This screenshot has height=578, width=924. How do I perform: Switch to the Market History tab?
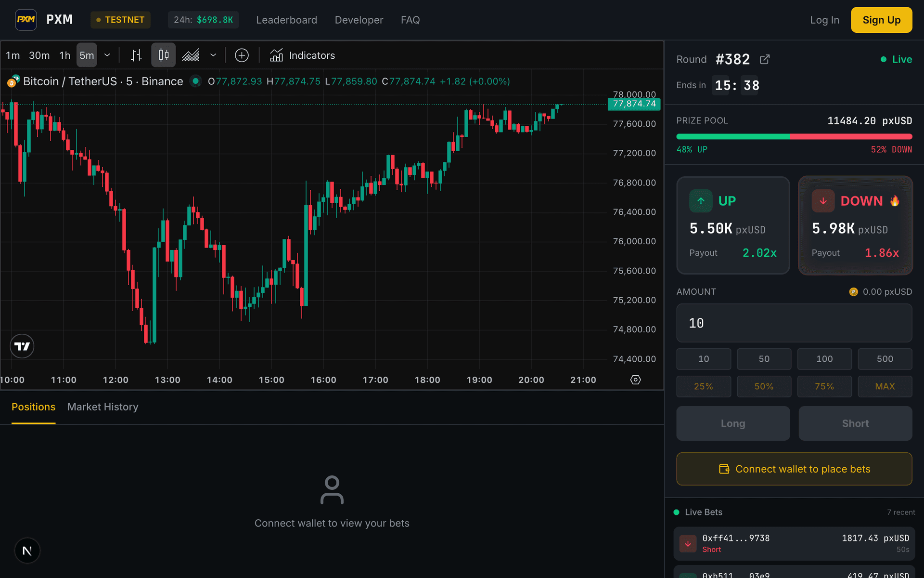102,407
